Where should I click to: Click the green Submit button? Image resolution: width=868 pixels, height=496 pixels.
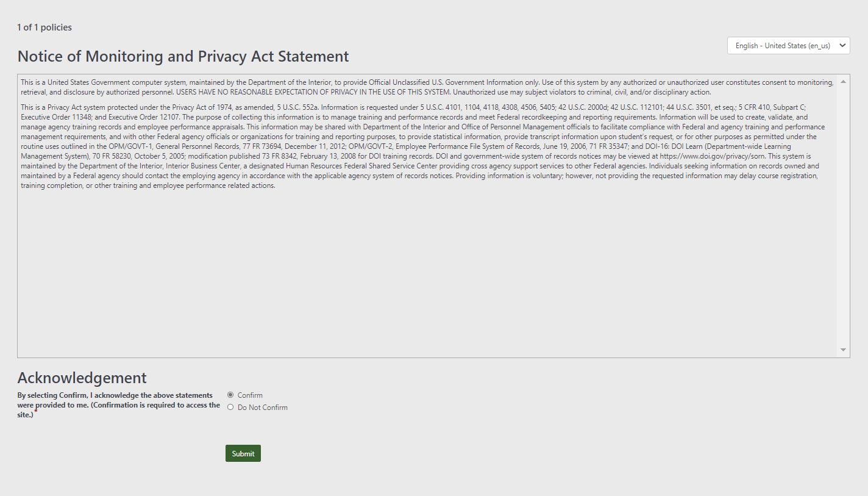tap(243, 453)
